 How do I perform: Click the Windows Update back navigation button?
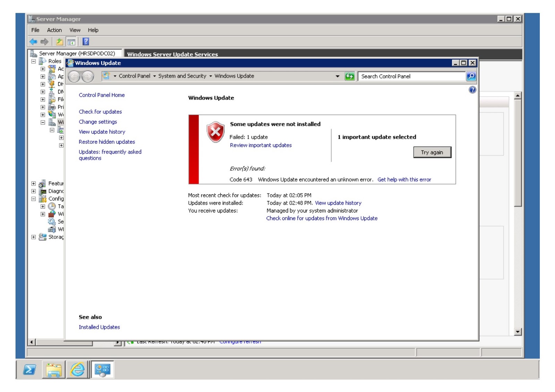pos(74,76)
